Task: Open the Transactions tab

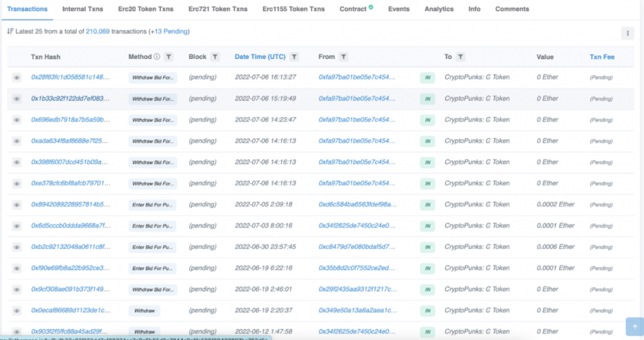Action: [27, 9]
